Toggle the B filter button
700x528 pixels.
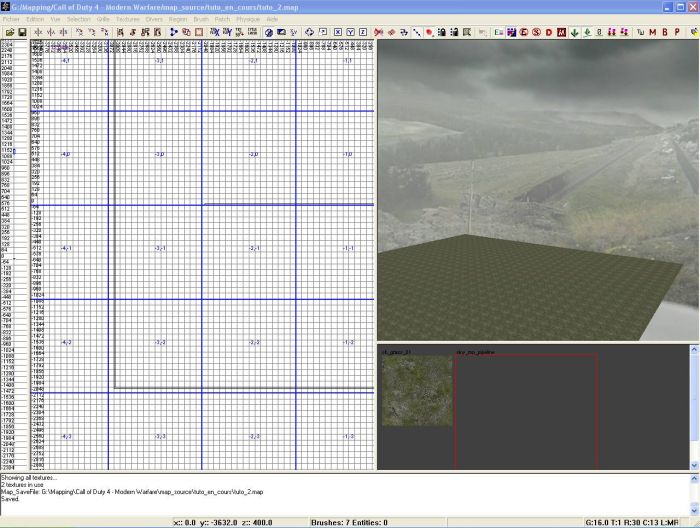pyautogui.click(x=665, y=32)
